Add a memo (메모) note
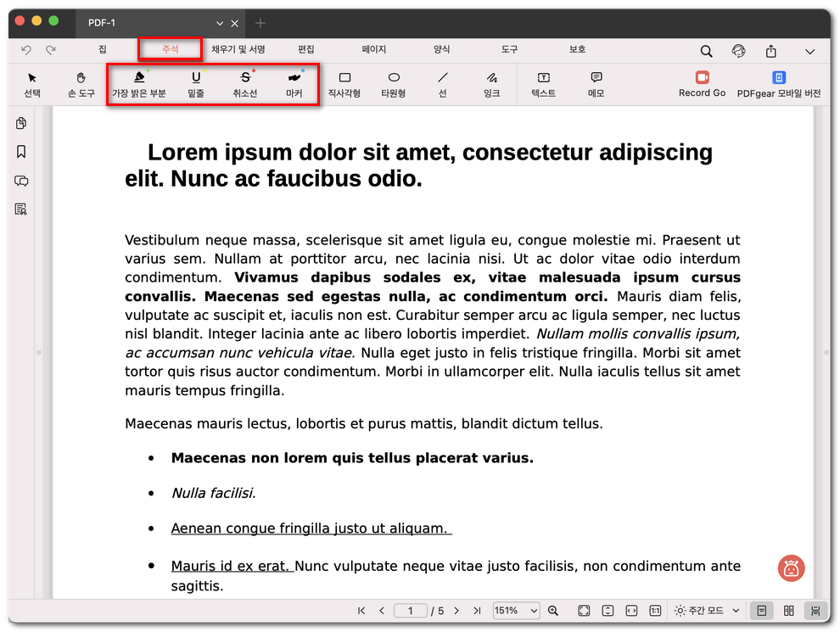 pos(596,83)
